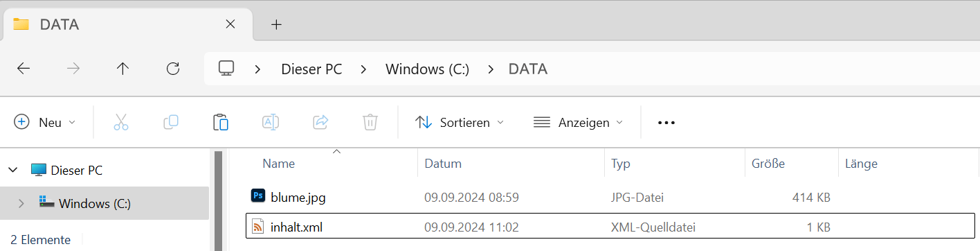Collapse the Dieser PC tree node
This screenshot has height=251, width=980.
tap(13, 170)
